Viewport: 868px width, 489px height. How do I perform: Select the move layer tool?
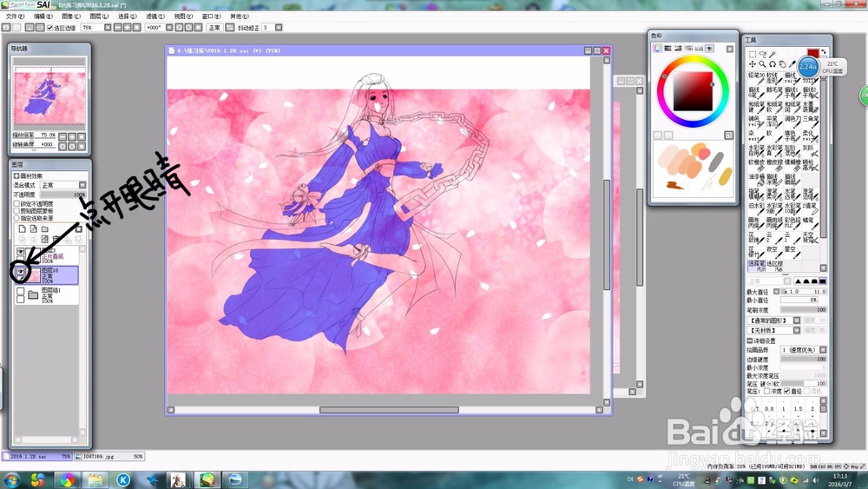pos(753,63)
